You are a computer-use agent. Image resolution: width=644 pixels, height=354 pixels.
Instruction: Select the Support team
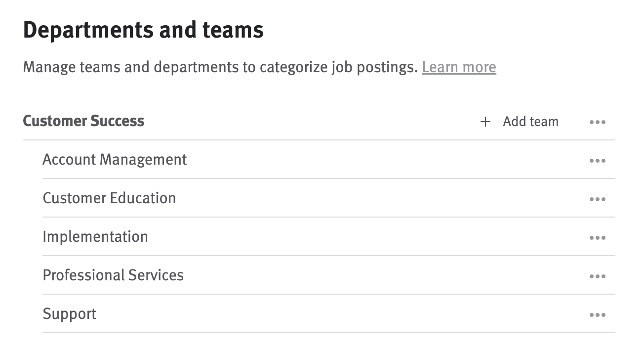pyautogui.click(x=70, y=314)
